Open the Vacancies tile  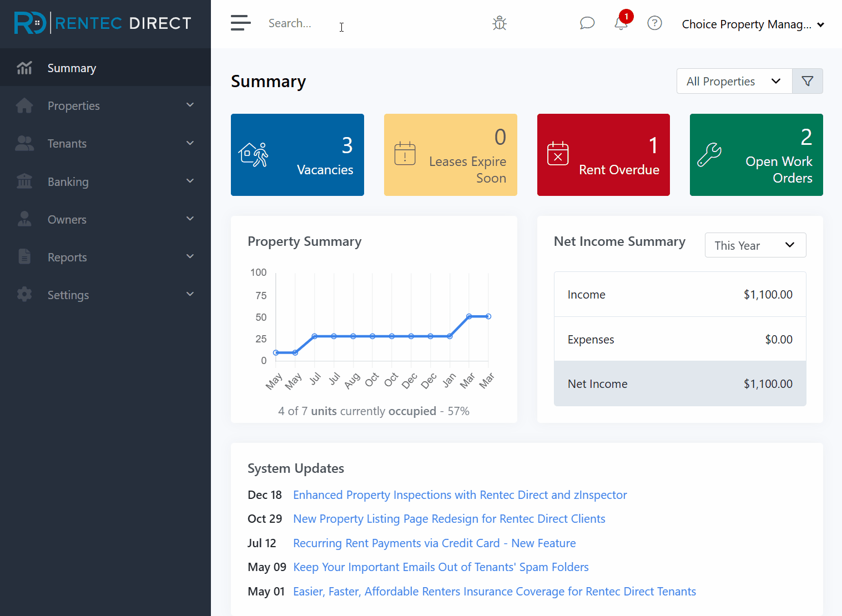coord(297,155)
